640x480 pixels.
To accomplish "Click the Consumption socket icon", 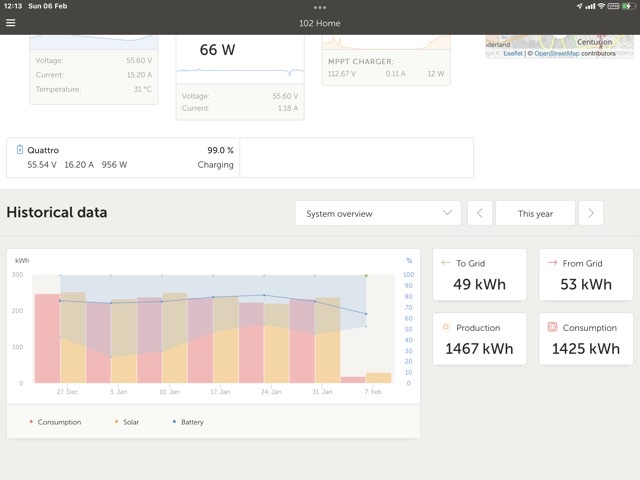I will click(552, 327).
